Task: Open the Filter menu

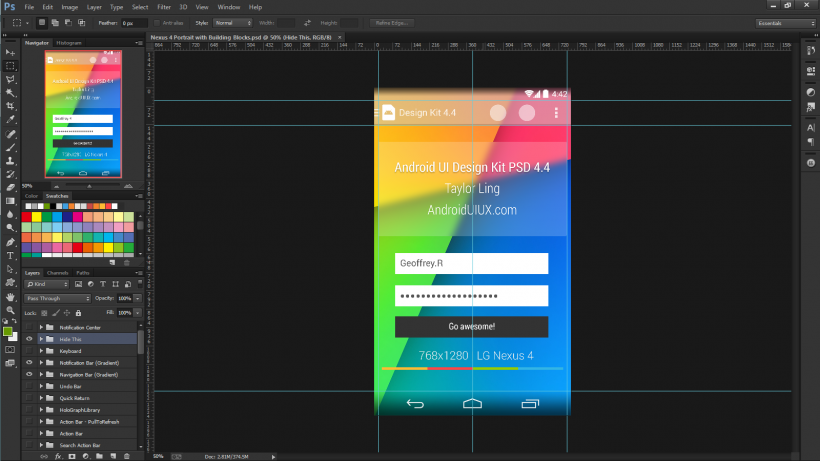Action: point(164,7)
